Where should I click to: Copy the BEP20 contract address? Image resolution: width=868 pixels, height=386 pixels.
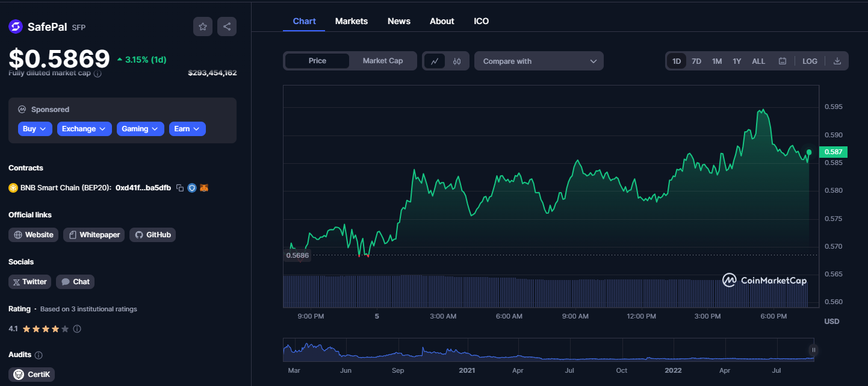(x=180, y=188)
